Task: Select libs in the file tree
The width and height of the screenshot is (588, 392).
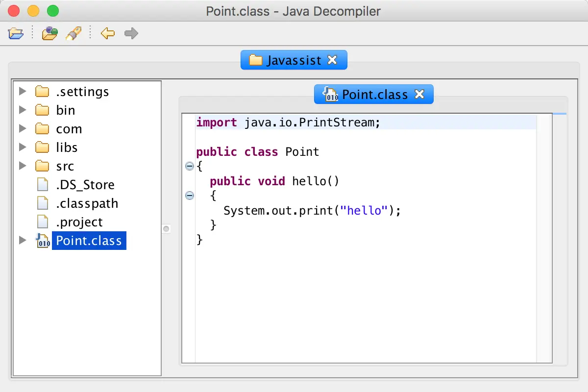Action: (x=67, y=147)
